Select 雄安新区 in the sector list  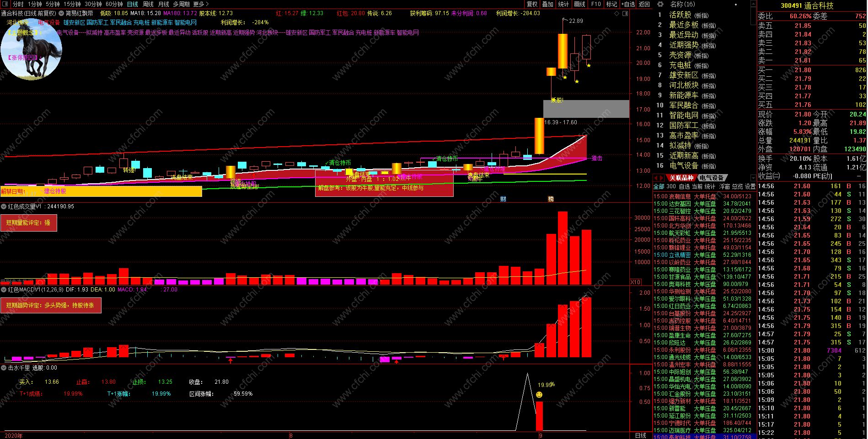point(684,75)
